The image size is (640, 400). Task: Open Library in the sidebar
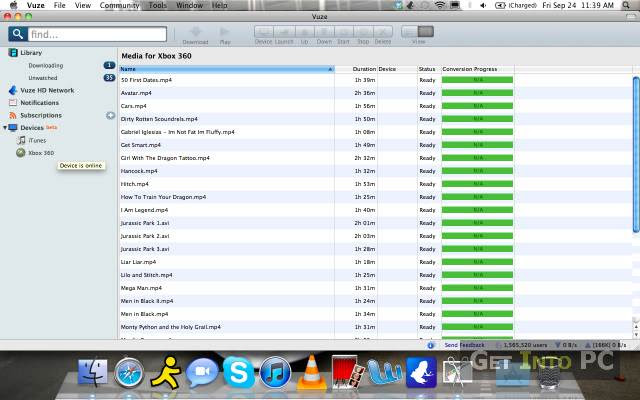31,53
